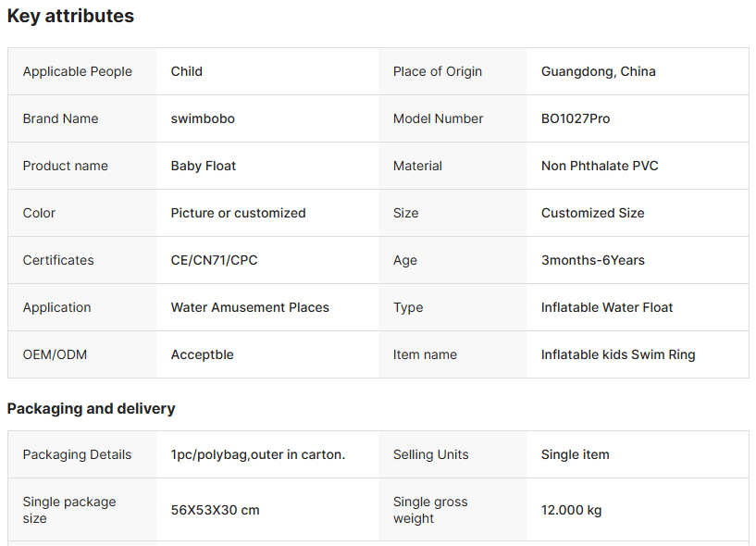
Task: Click the BO1027Pro model number value
Action: [576, 118]
